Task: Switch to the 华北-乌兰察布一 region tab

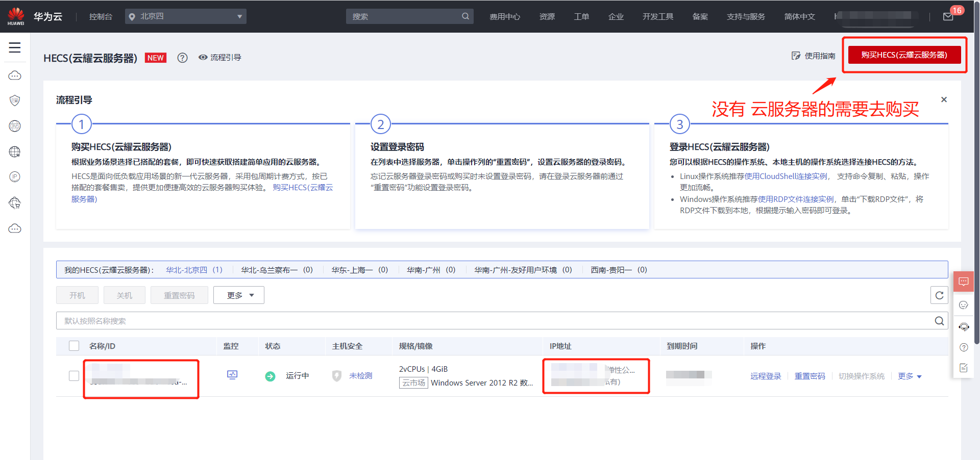Action: pos(277,270)
